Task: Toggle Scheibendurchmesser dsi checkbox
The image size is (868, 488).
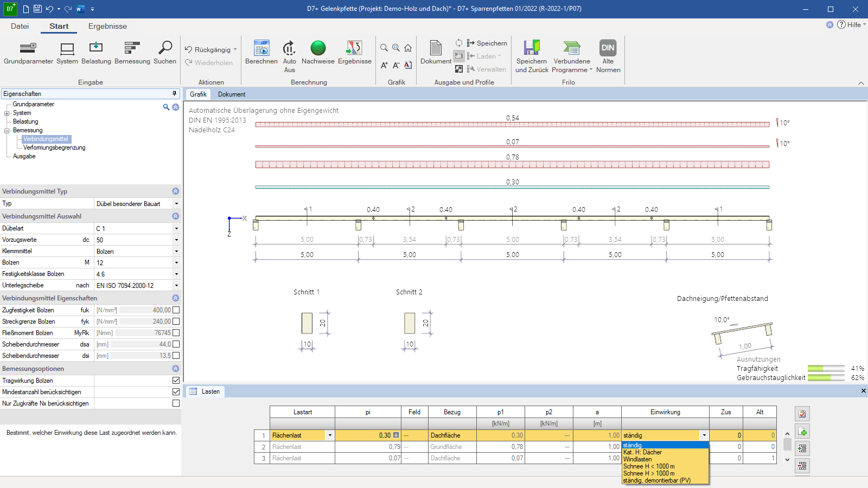Action: pos(176,356)
